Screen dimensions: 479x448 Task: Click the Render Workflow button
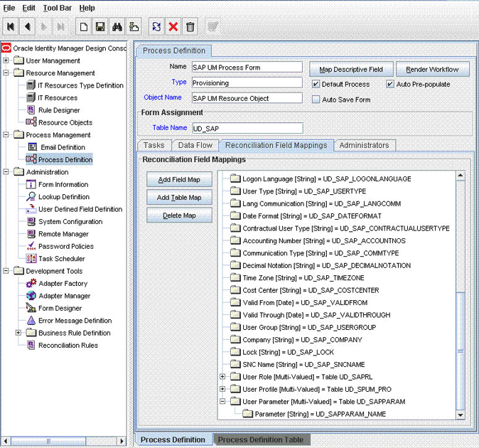[432, 70]
